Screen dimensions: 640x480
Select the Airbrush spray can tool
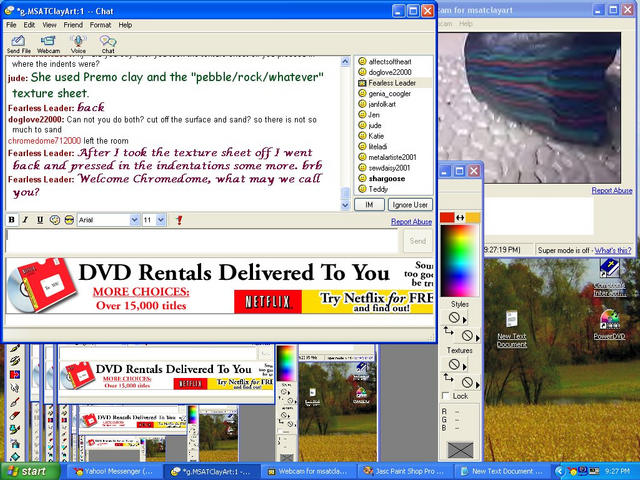(15, 443)
